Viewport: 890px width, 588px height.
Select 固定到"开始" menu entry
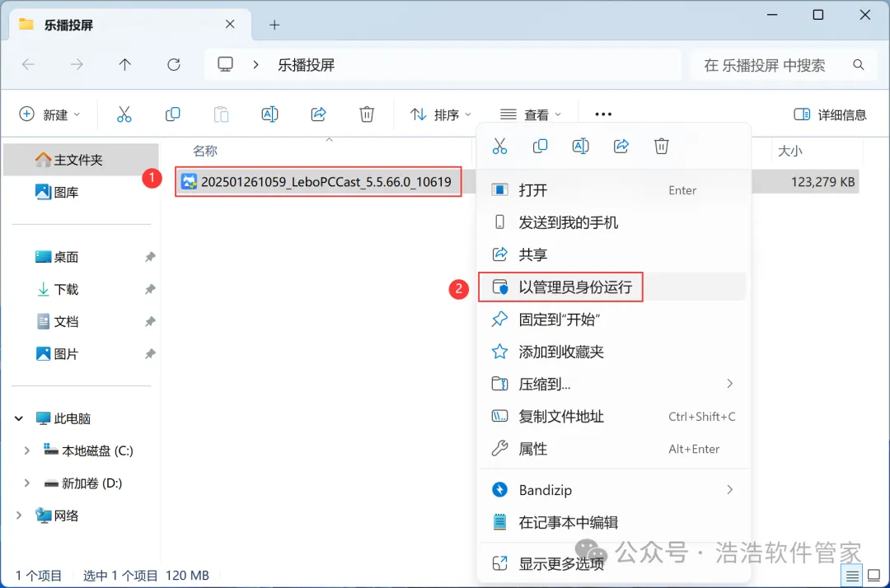click(613, 320)
